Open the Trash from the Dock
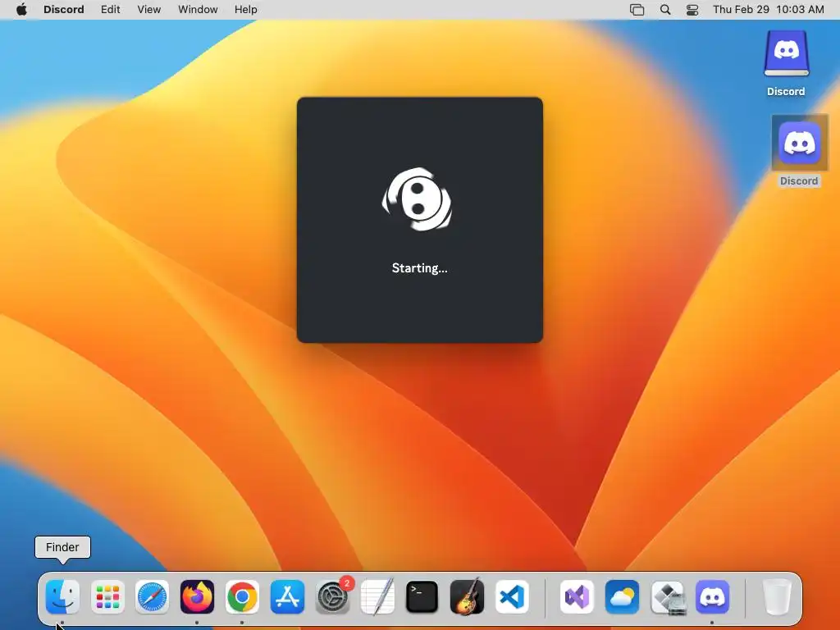 [x=777, y=596]
